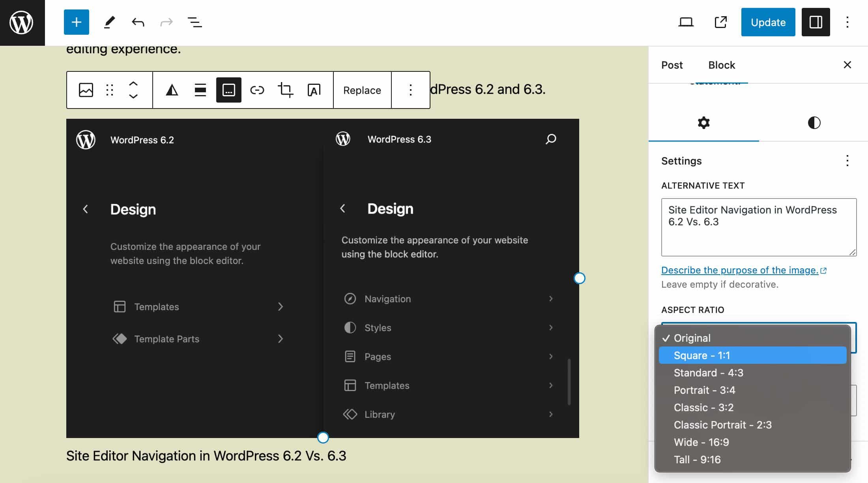Open the alignment toolbar button
868x483 pixels.
tap(200, 90)
